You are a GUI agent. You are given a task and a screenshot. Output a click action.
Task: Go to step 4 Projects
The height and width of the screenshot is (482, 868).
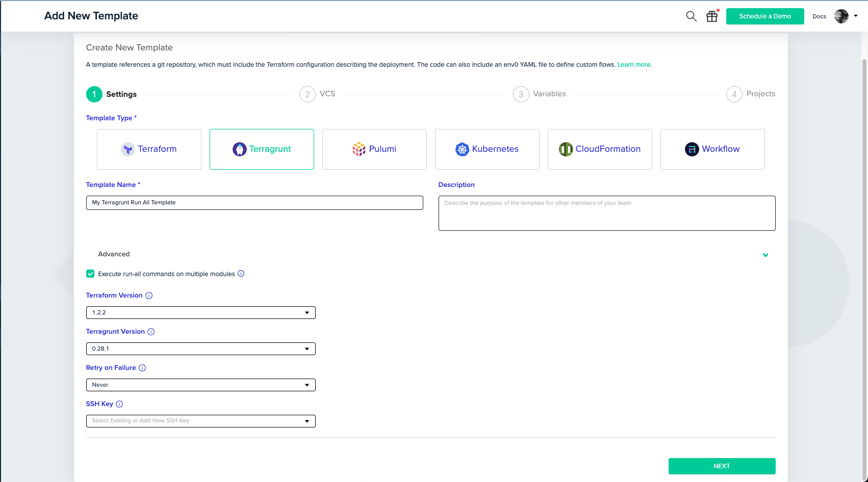click(x=751, y=94)
